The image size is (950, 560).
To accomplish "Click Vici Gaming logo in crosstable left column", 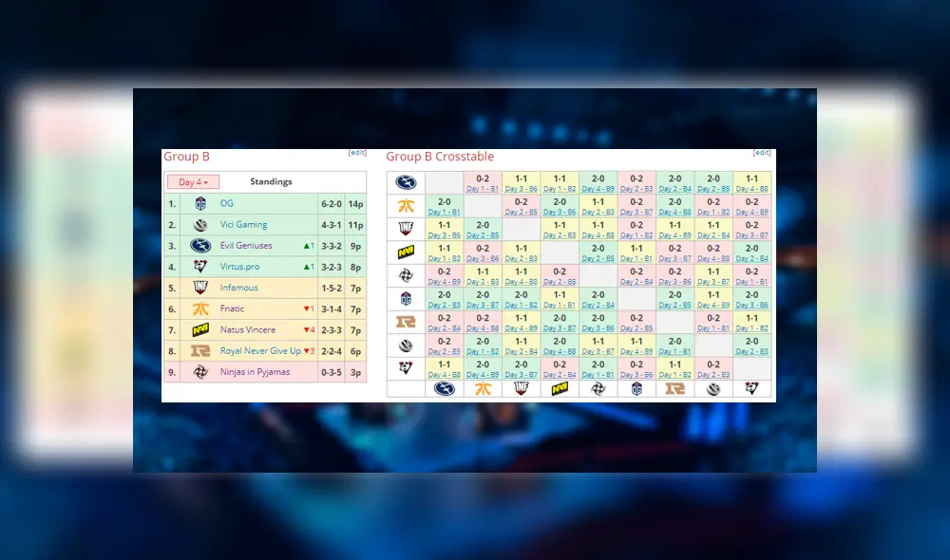I will point(406,345).
